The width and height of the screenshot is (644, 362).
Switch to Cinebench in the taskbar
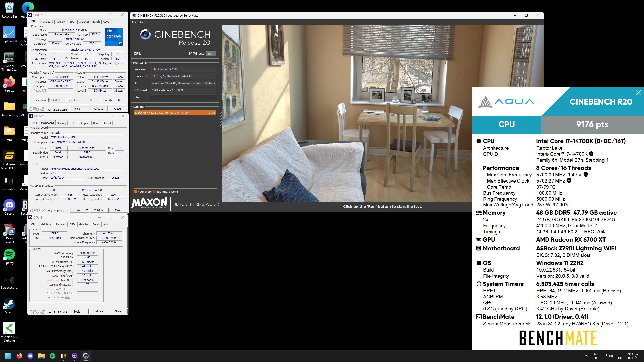tap(86, 356)
